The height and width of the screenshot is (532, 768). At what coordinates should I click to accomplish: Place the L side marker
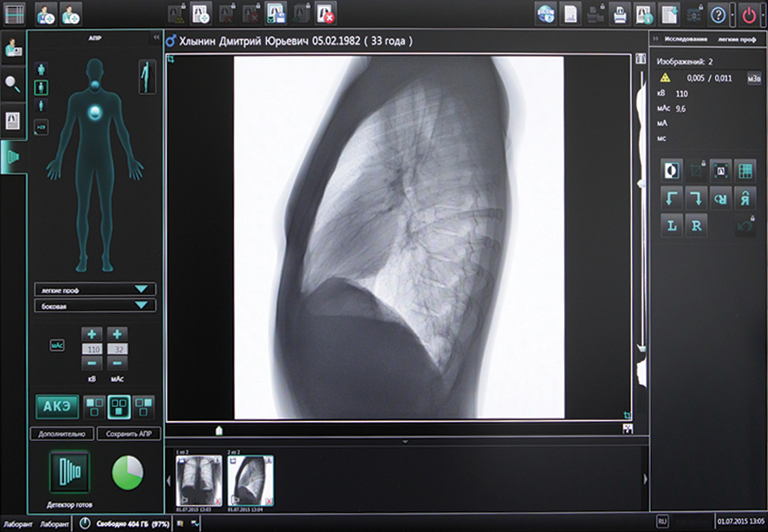[x=672, y=226]
